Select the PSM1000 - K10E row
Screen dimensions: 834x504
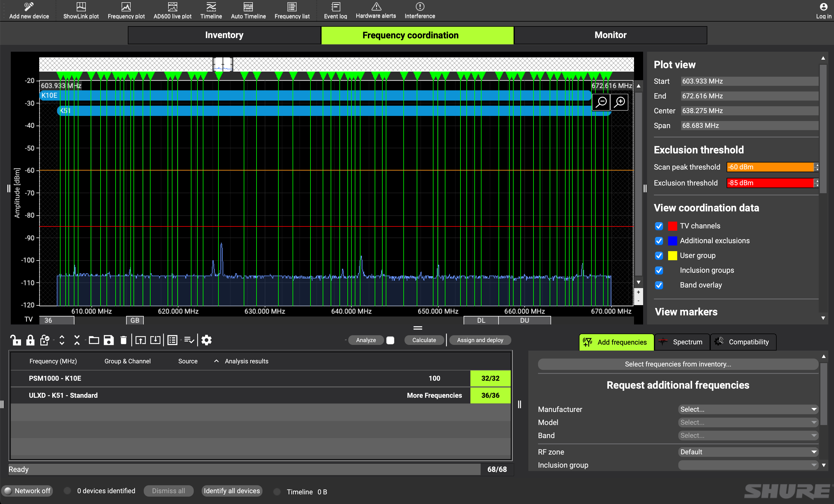260,378
